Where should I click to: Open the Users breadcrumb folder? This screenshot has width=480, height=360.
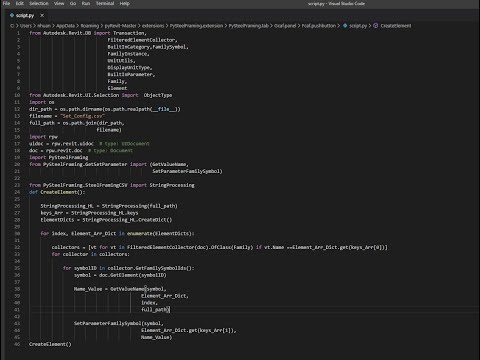tap(26, 26)
